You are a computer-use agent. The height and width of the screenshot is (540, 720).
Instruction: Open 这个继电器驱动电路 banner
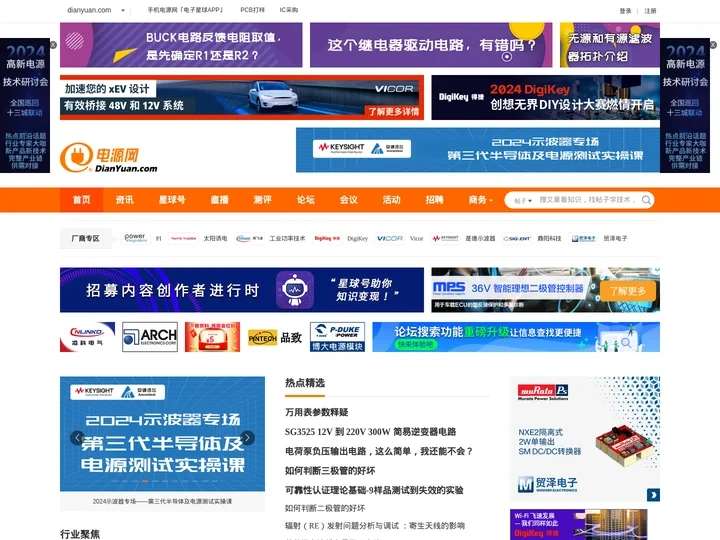coord(431,45)
